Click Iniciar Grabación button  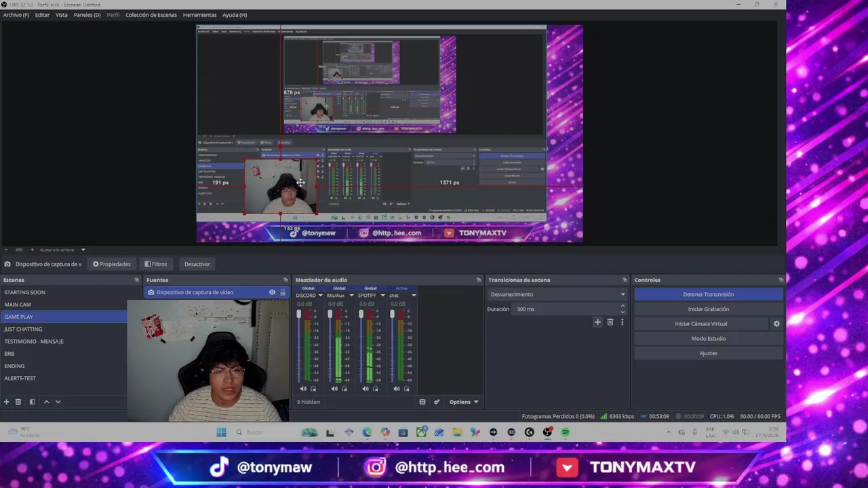pos(709,309)
